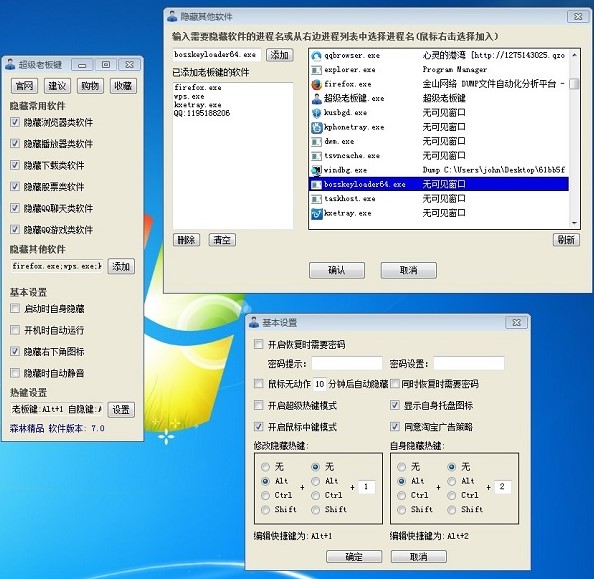The height and width of the screenshot is (579, 594).
Task: Click the firefox.exe icon in process list
Action: pyautogui.click(x=316, y=84)
